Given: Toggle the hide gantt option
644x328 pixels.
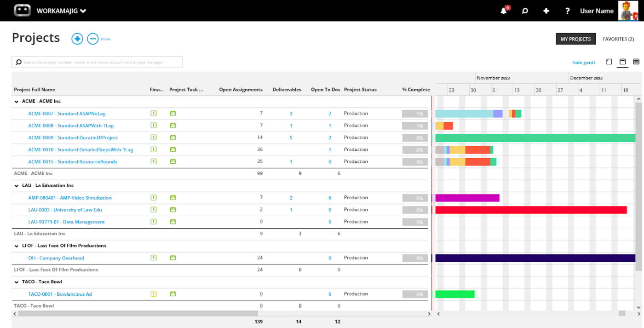Looking at the screenshot, I should click(583, 63).
